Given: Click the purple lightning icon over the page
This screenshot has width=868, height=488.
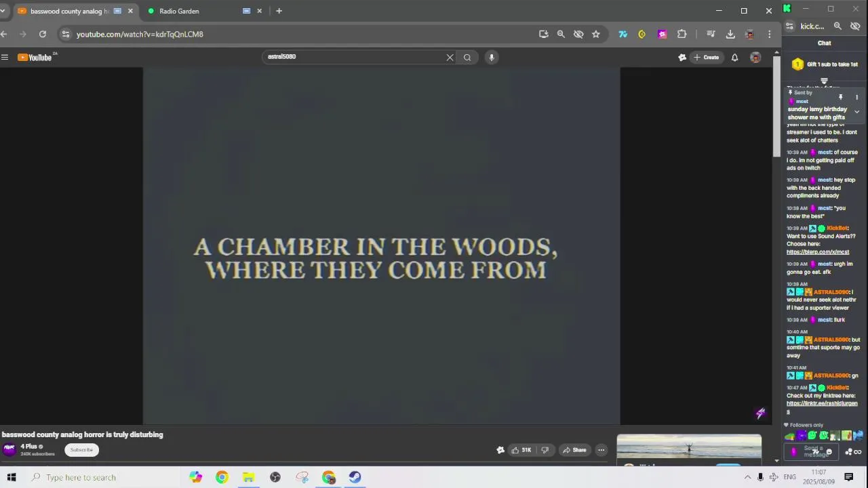Looking at the screenshot, I should click(760, 413).
